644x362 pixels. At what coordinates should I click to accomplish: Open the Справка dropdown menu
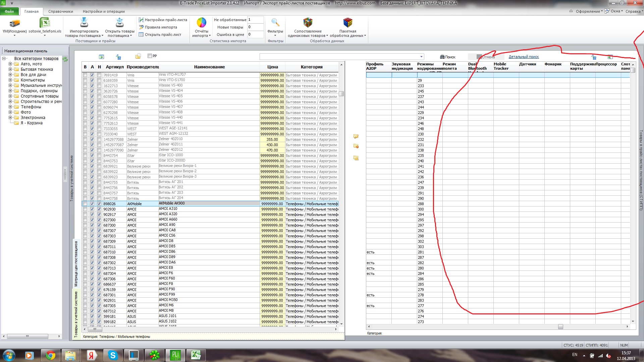pos(634,11)
